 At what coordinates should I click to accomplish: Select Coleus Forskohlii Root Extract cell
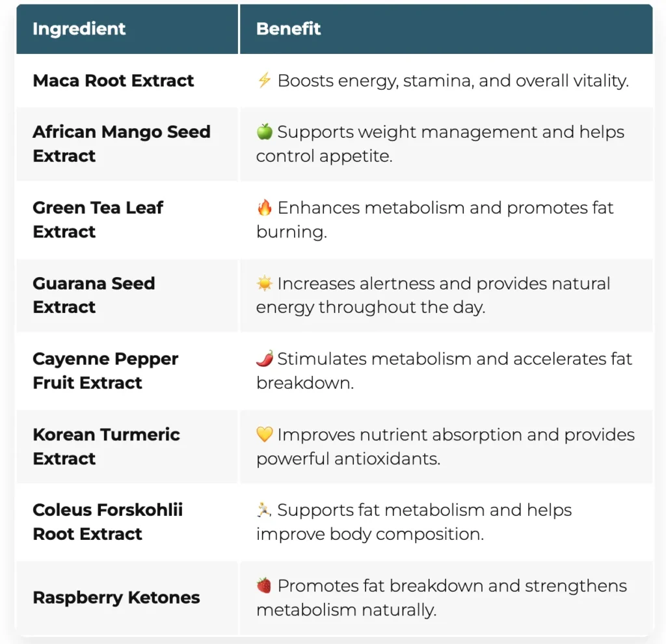point(107,522)
